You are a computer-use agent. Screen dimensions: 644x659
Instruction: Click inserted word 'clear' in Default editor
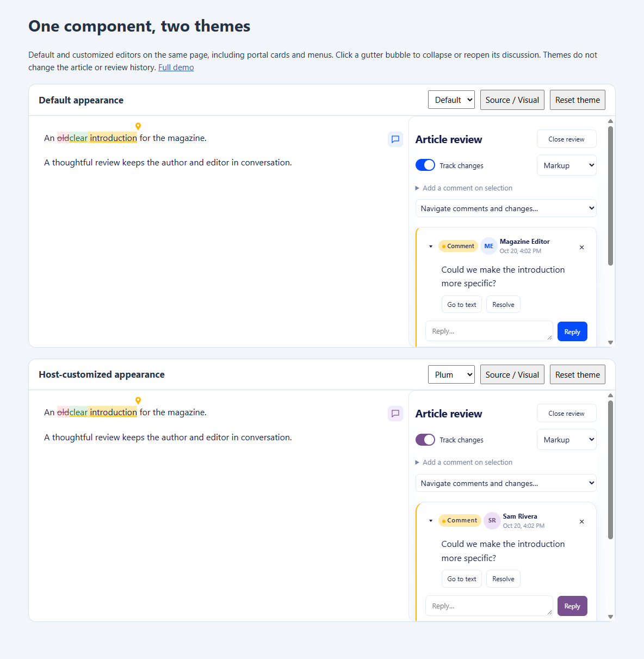coord(78,138)
